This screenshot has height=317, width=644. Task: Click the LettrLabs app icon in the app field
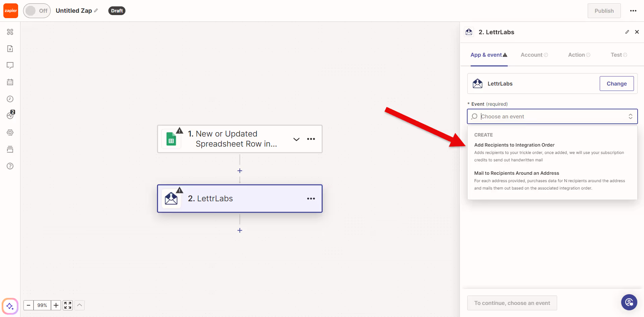(x=478, y=84)
